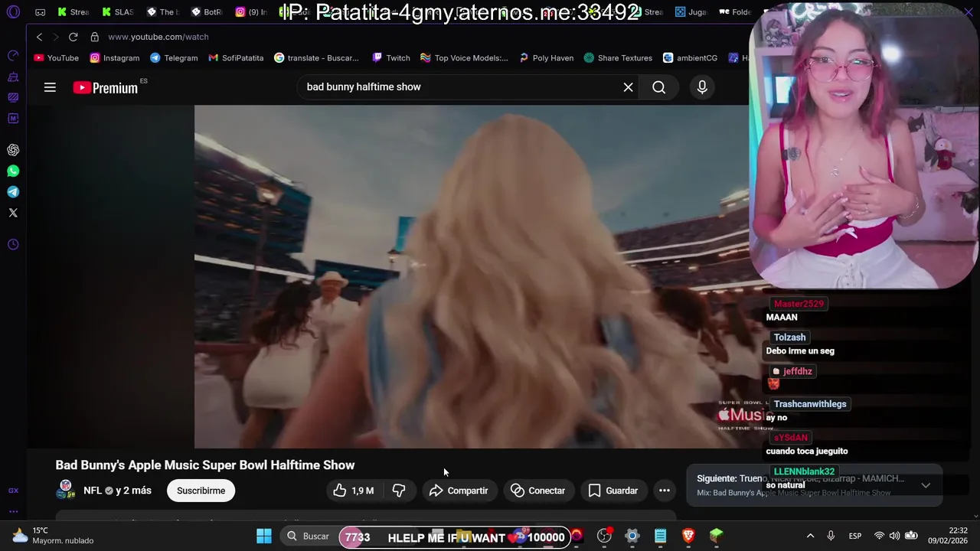Open the translate - Buscar bookmark

pyautogui.click(x=316, y=58)
